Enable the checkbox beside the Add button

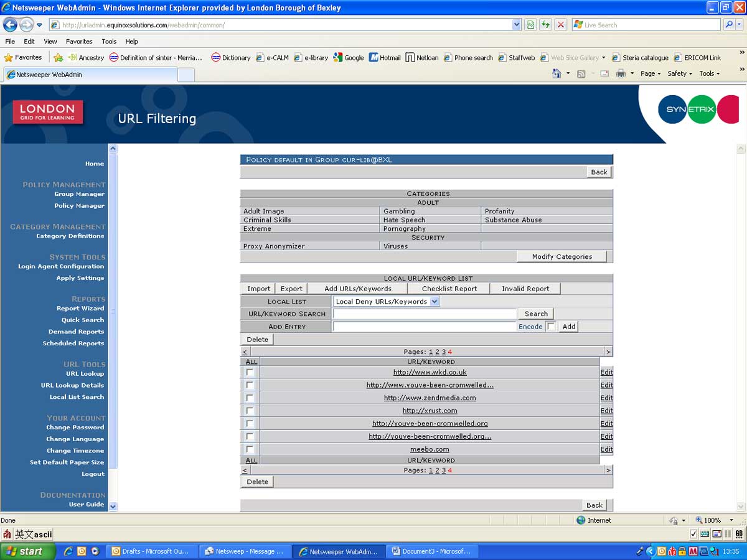coord(550,326)
